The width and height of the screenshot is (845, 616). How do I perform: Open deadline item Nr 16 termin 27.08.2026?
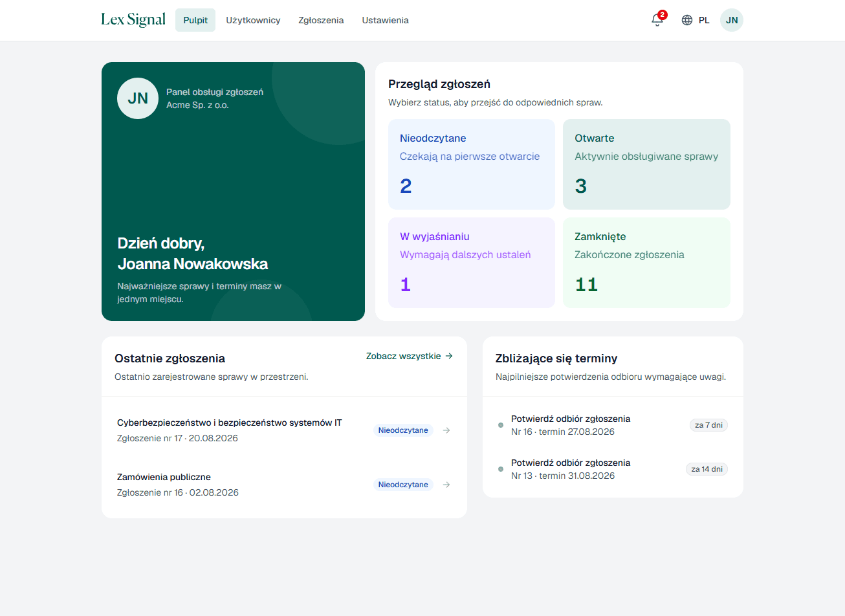[613, 425]
